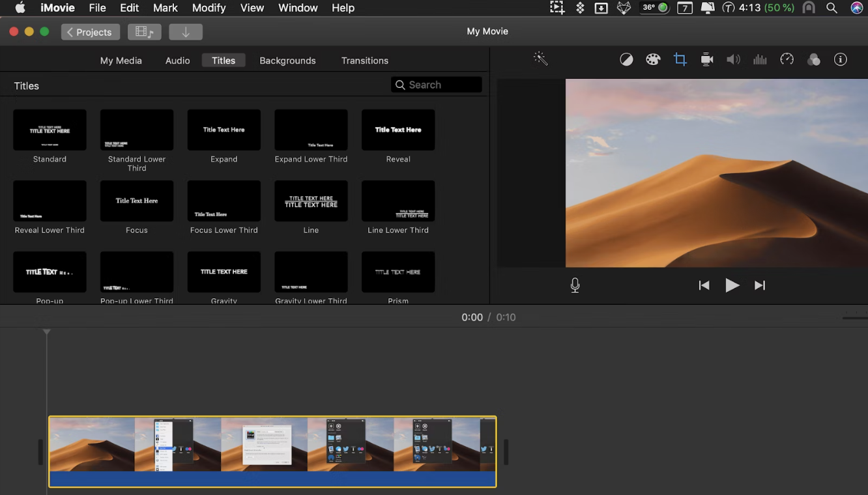Viewport: 868px width, 495px height.
Task: Open the Color Balance controls
Action: (626, 59)
